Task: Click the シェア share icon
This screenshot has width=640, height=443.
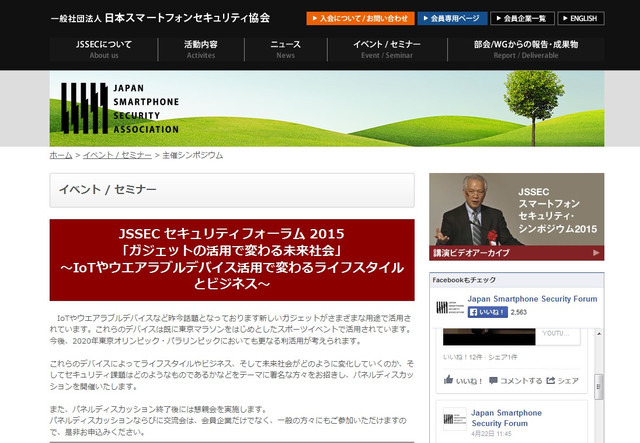Action: point(551,381)
